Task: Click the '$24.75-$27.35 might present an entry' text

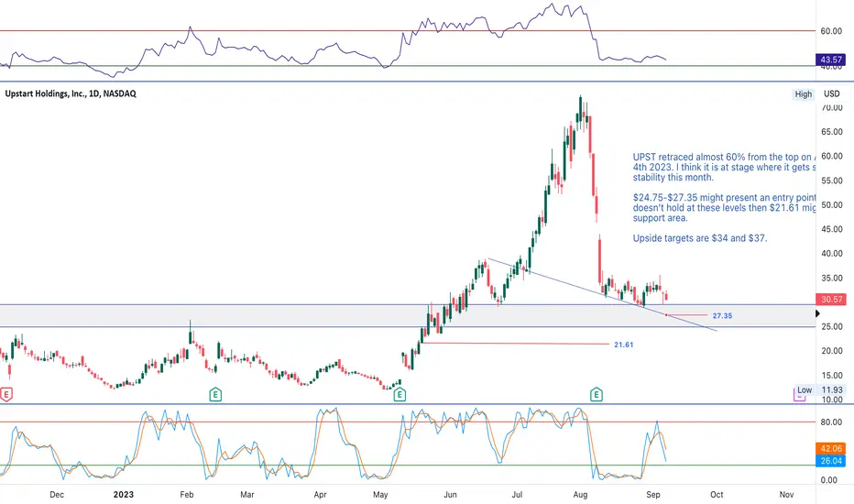Action: pos(724,208)
